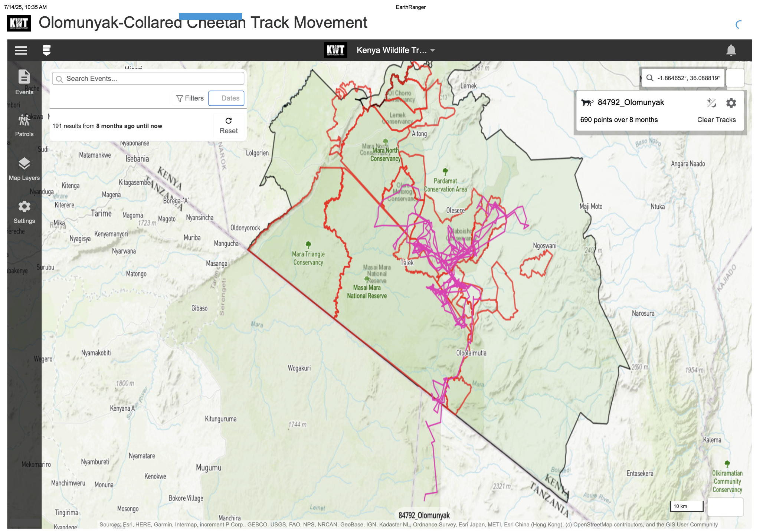
Task: Open the hamburger main menu
Action: pos(21,50)
